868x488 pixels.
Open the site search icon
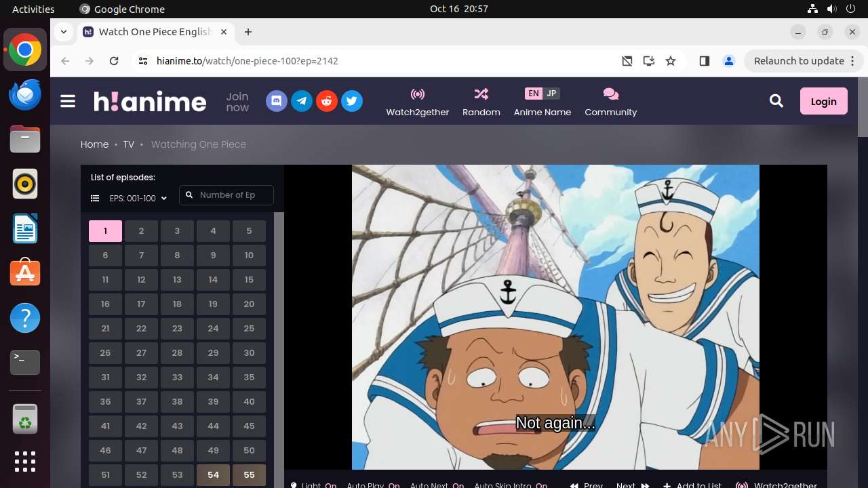click(776, 101)
